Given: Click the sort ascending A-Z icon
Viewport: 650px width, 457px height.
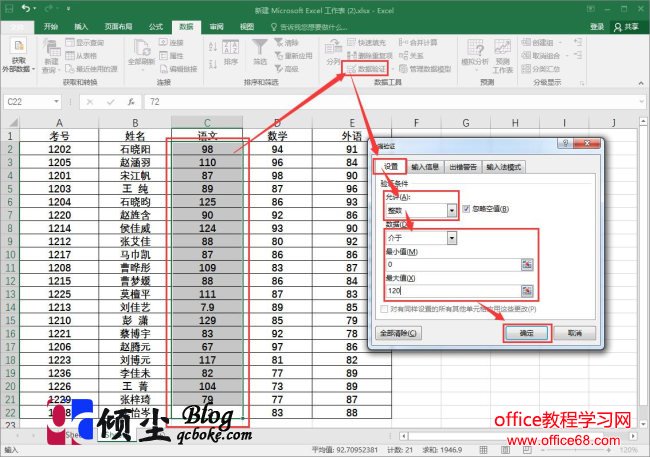Looking at the screenshot, I should coord(213,47).
